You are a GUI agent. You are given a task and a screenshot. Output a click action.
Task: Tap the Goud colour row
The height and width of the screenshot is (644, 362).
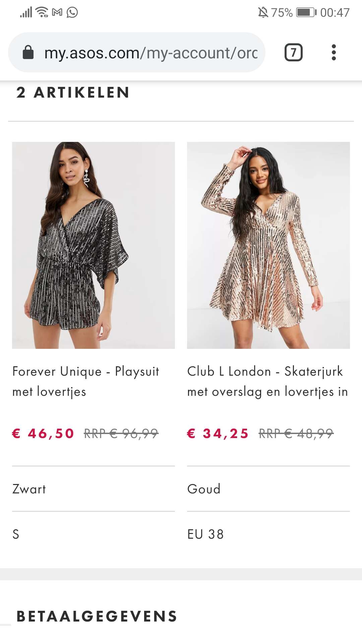268,489
